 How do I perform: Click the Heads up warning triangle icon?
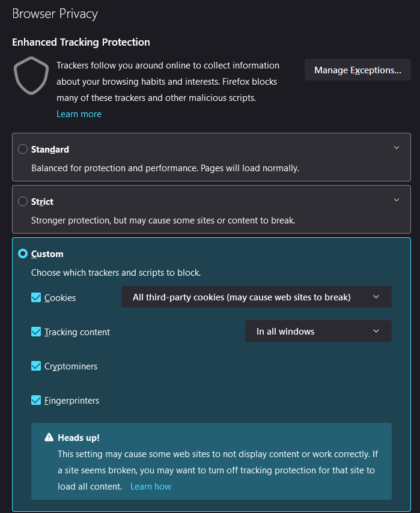[x=49, y=438]
